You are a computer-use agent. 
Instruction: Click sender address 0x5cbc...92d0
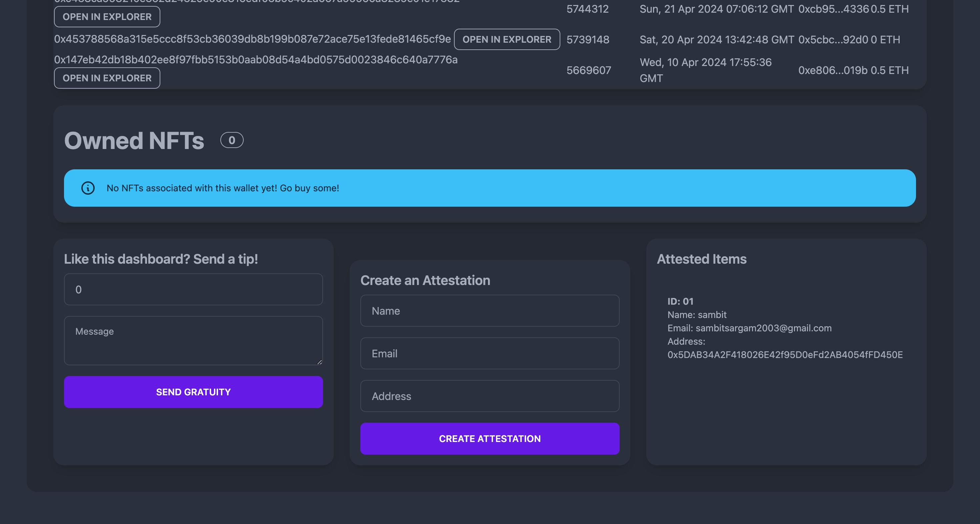tap(833, 39)
